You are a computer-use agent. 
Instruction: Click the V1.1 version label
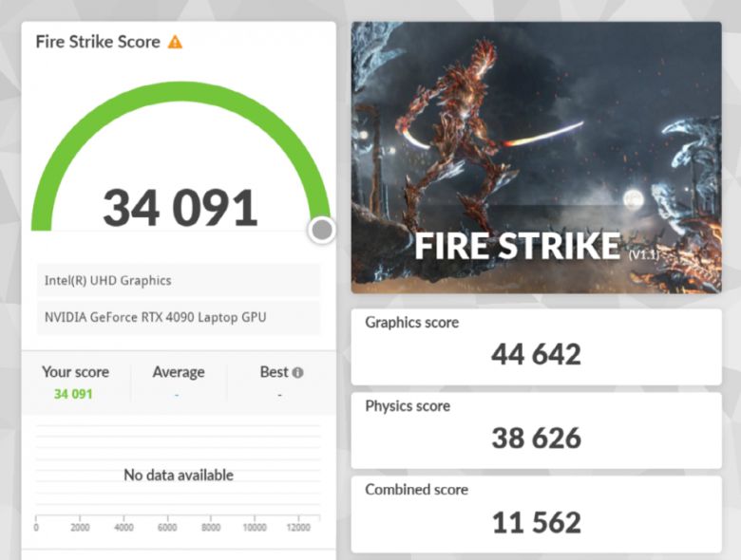642,254
